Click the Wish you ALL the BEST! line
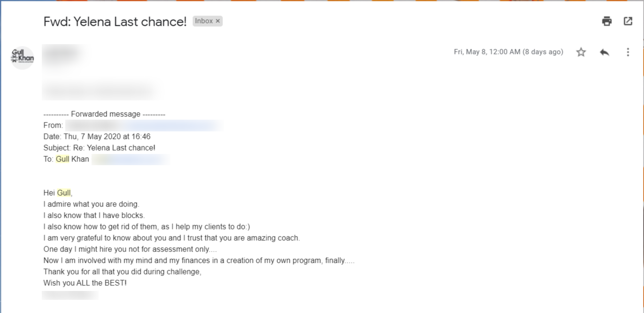Viewport: 644px width, 313px height. pos(85,283)
